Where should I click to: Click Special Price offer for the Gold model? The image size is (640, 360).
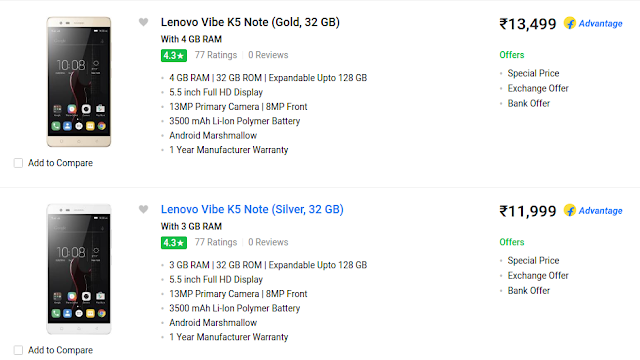(533, 73)
